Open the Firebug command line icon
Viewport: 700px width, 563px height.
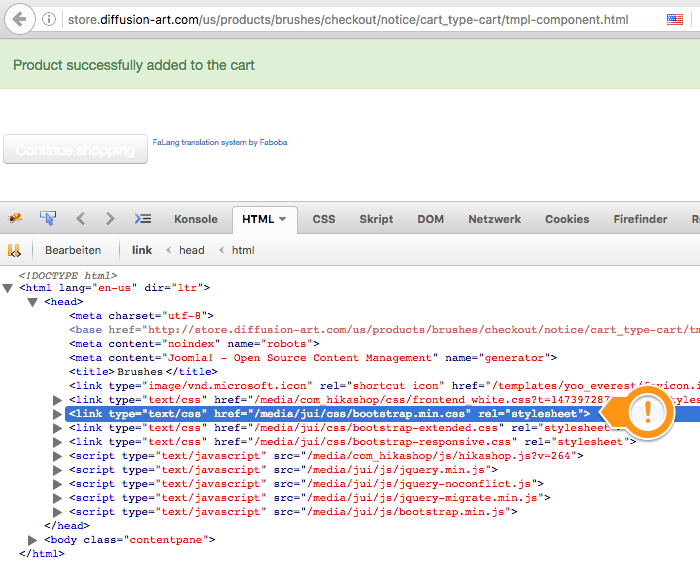[x=143, y=219]
